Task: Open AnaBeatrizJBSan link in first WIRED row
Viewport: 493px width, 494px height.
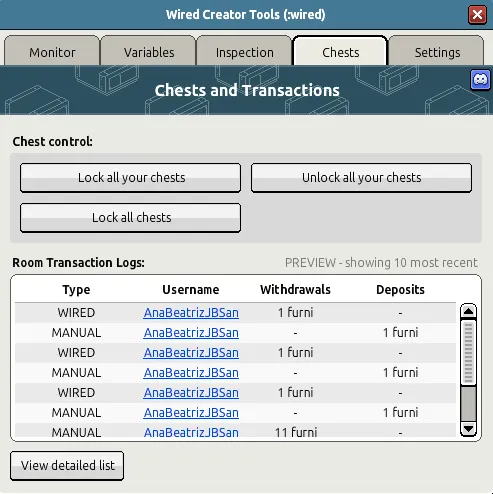Action: 191,313
